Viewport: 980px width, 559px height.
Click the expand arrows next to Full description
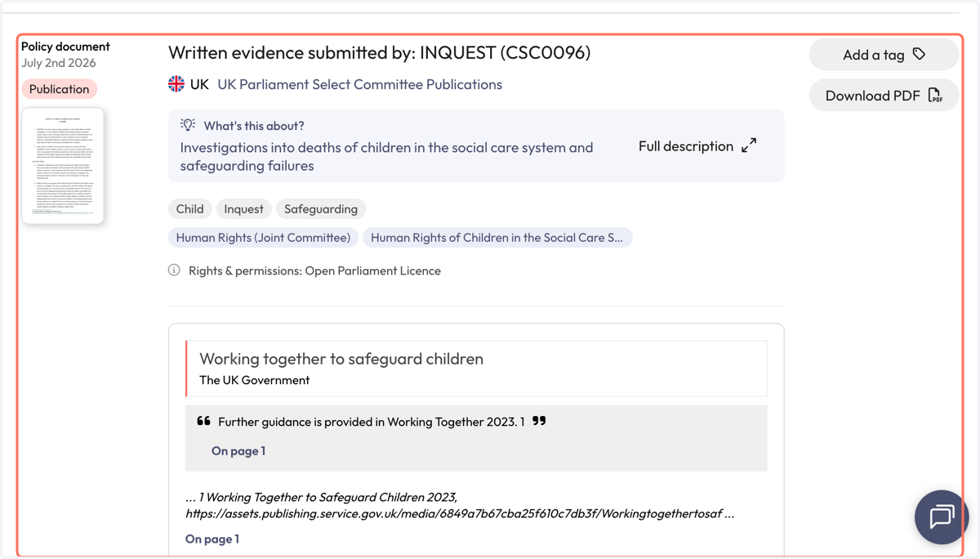749,145
